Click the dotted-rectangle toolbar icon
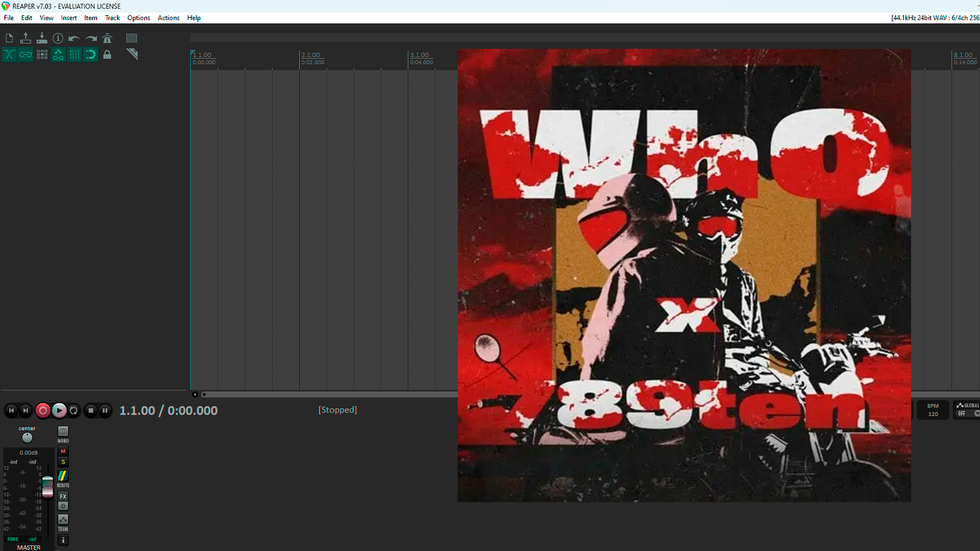This screenshot has width=980, height=551. pyautogui.click(x=132, y=38)
